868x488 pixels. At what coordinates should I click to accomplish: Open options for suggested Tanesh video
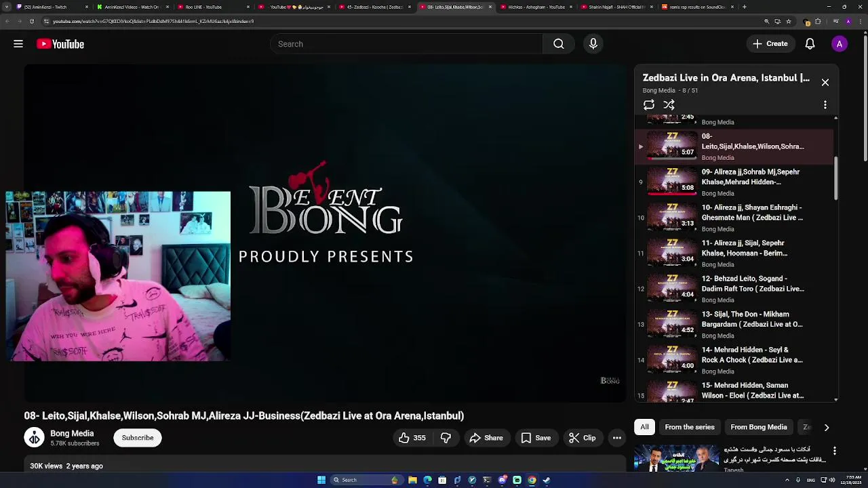[835, 451]
